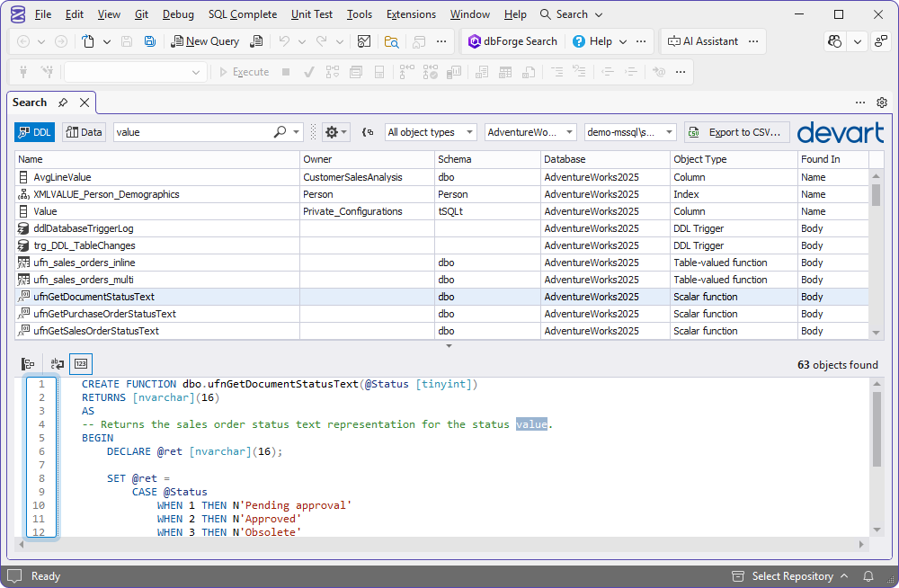This screenshot has height=588, width=899.
Task: Click the Save All icon
Action: point(149,41)
